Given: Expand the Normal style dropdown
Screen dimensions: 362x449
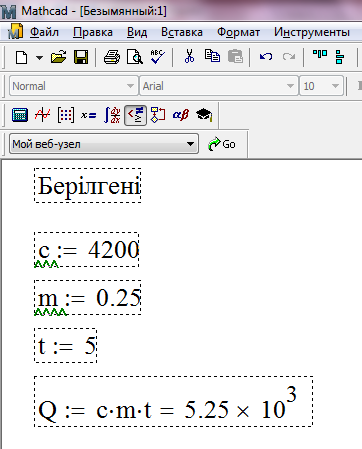Looking at the screenshot, I should [130, 86].
